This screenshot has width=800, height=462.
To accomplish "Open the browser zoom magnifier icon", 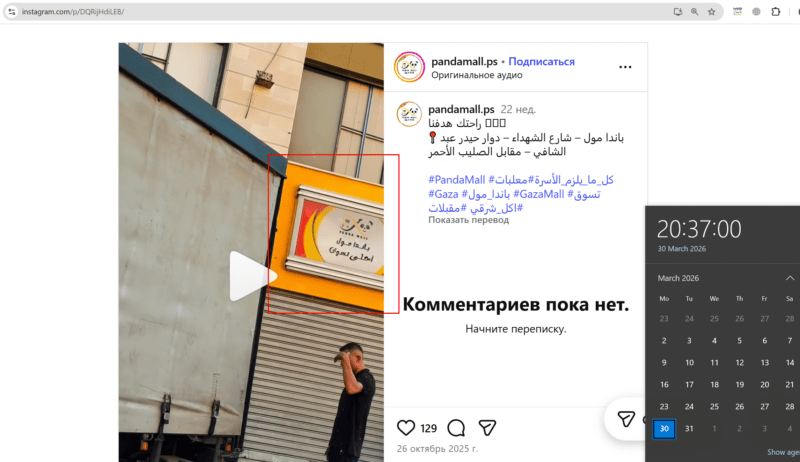I will tap(694, 12).
